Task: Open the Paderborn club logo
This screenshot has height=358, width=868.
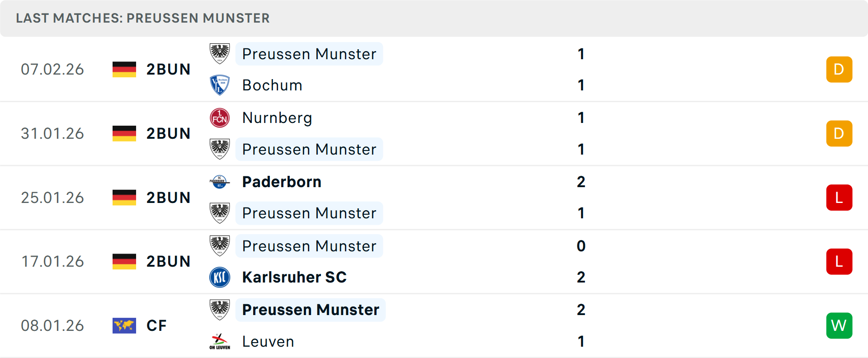Action: pos(220,182)
